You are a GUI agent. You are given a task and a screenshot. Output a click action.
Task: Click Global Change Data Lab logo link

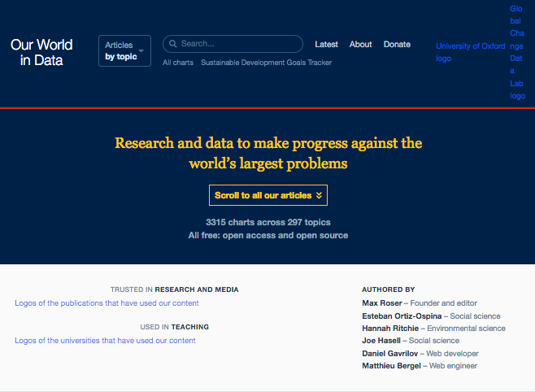(517, 52)
